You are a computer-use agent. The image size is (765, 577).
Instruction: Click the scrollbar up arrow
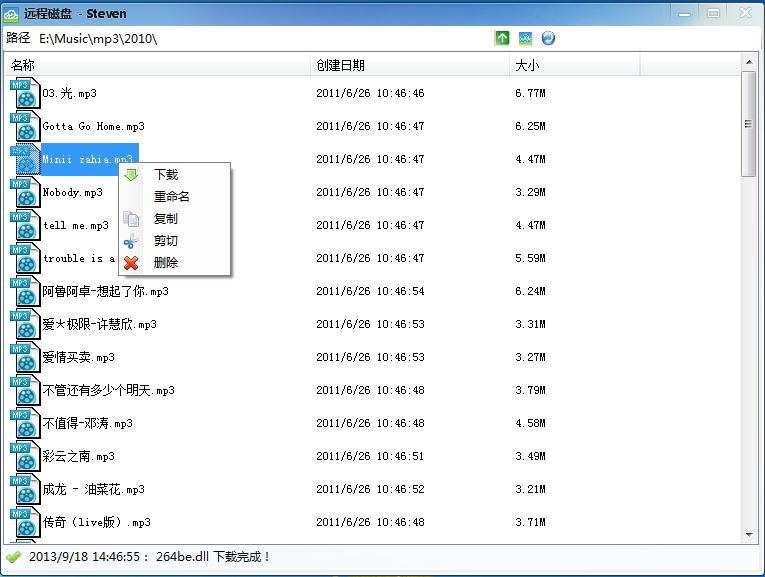tap(749, 62)
